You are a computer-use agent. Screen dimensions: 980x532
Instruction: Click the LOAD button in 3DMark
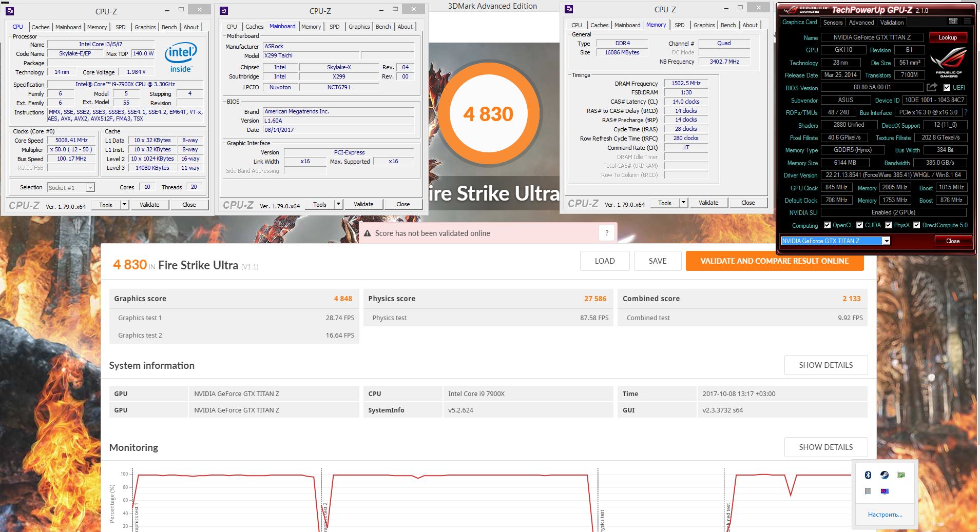click(x=605, y=261)
